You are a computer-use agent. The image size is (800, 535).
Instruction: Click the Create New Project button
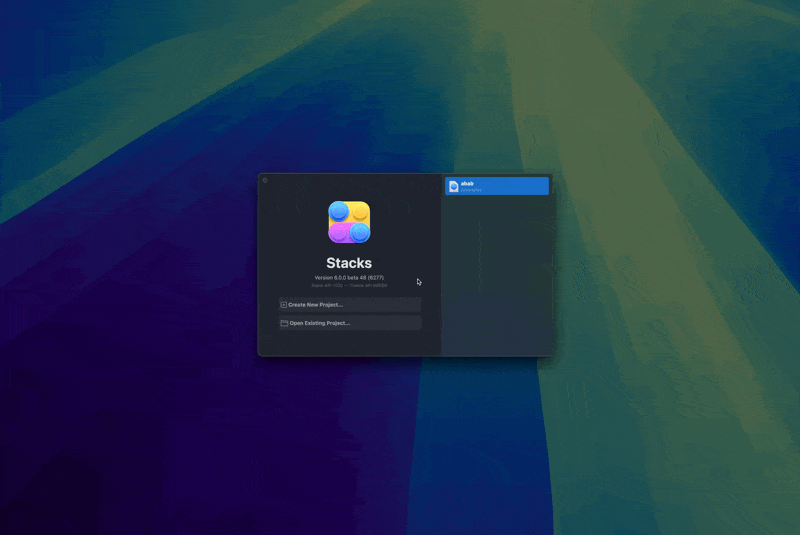[349, 304]
